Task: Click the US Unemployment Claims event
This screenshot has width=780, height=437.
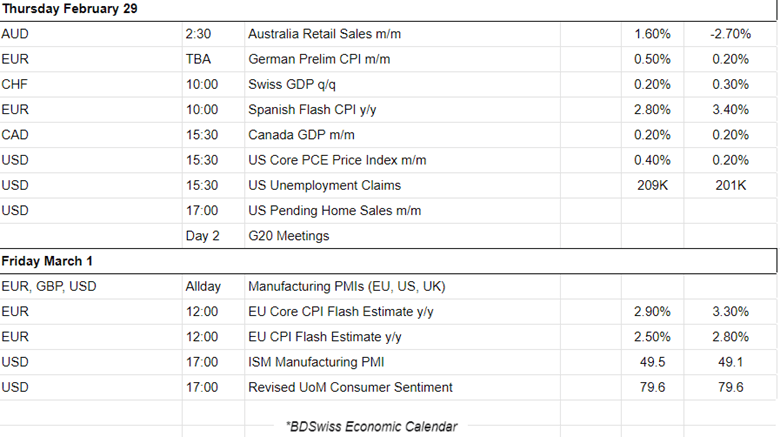Action: pyautogui.click(x=324, y=185)
